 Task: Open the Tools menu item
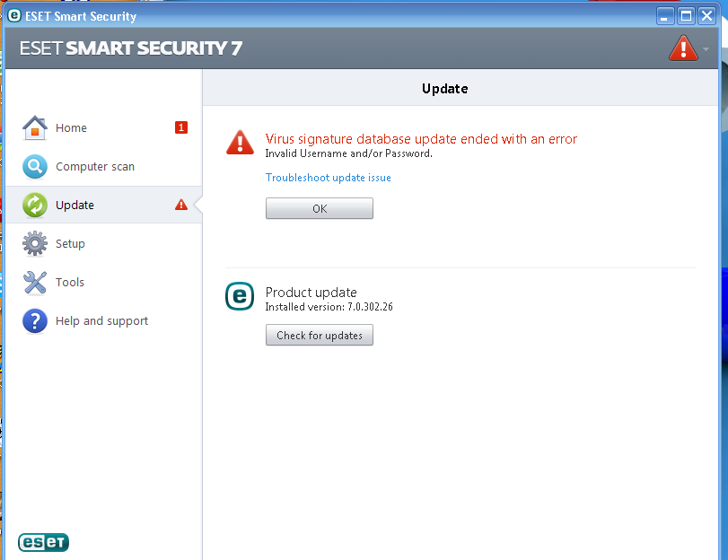tap(70, 283)
